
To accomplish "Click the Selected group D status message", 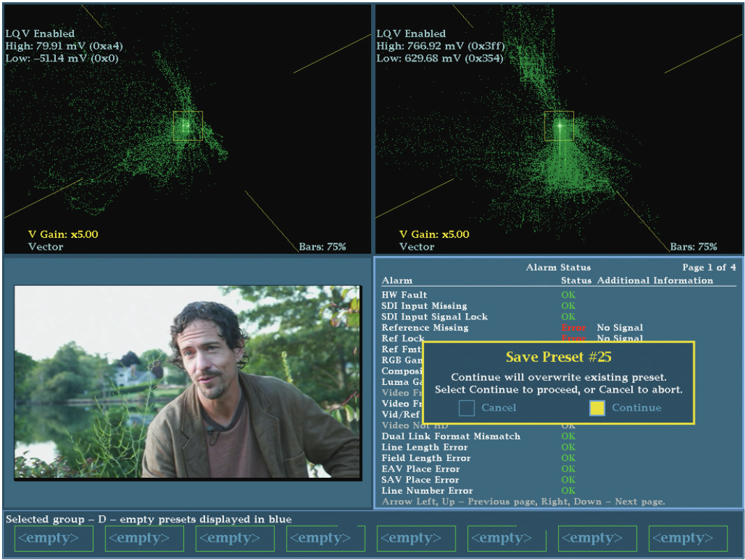I will (x=149, y=519).
